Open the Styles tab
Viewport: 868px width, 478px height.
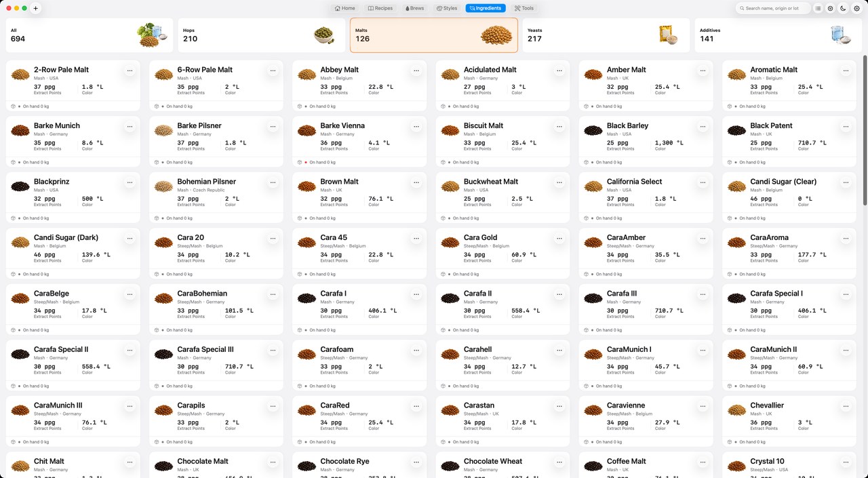pos(447,8)
